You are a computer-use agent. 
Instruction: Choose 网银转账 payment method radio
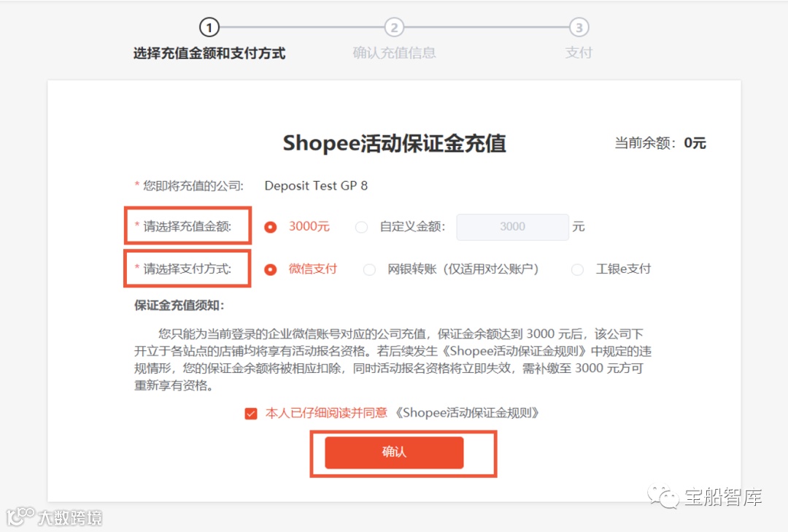click(369, 269)
